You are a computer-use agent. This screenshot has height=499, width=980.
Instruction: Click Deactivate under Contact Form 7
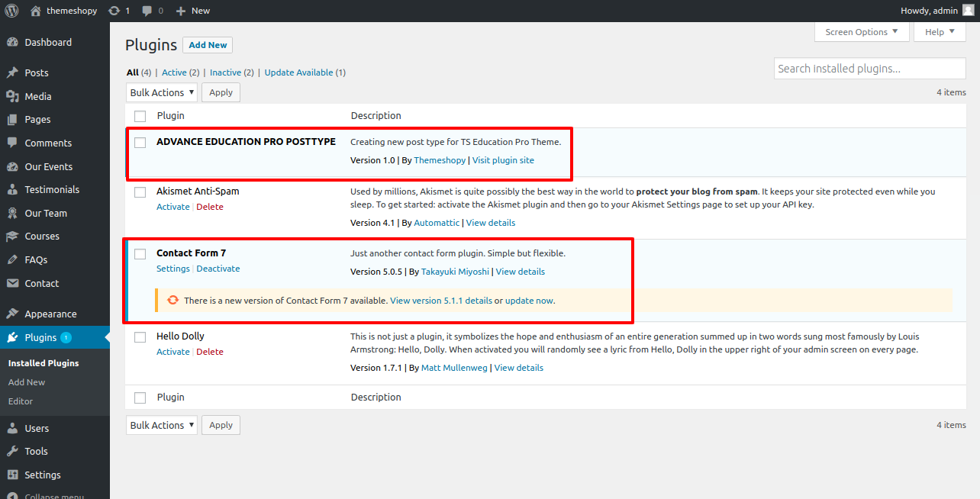[218, 269]
